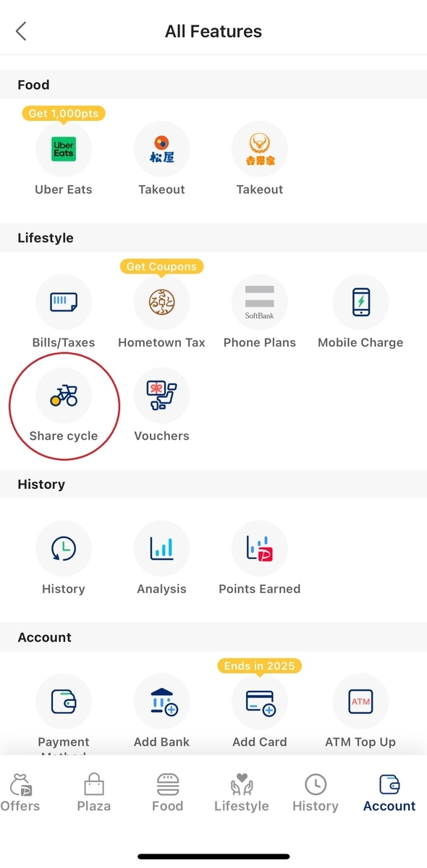Tap the 'Get 1,000pts' badge

(64, 114)
